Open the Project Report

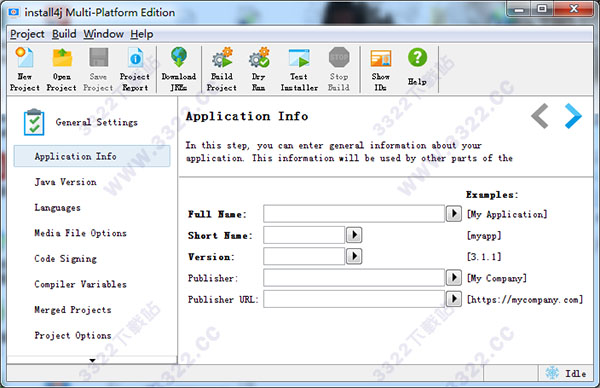pyautogui.click(x=135, y=69)
